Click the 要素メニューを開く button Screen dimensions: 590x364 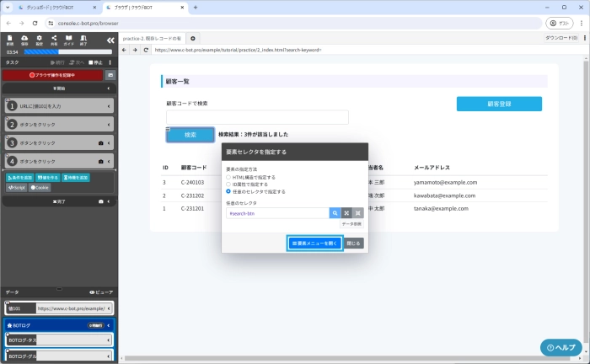(314, 243)
